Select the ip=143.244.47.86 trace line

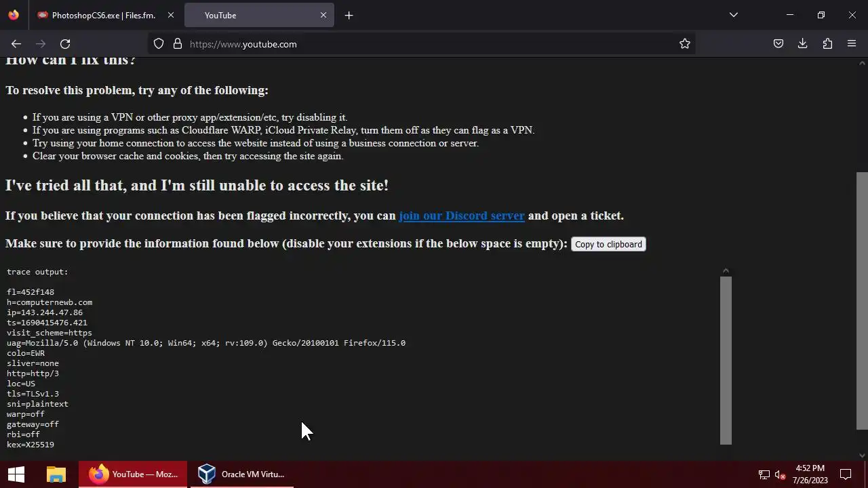(45, 312)
